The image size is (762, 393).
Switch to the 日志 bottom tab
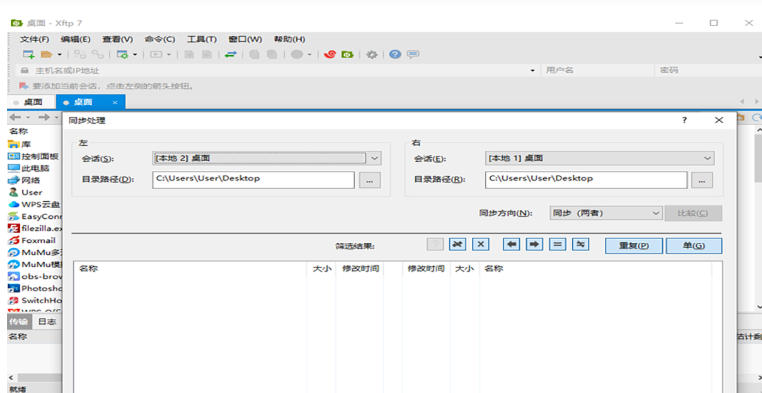tap(47, 322)
